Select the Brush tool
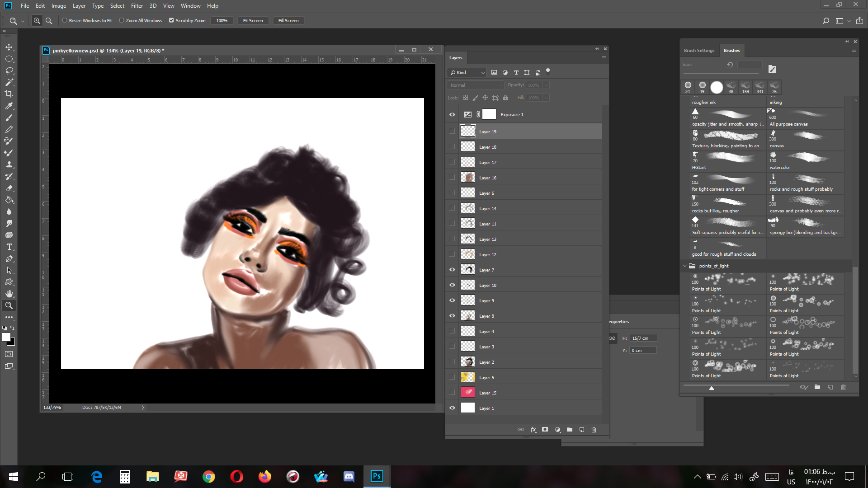This screenshot has width=868, height=488. pos(9,117)
